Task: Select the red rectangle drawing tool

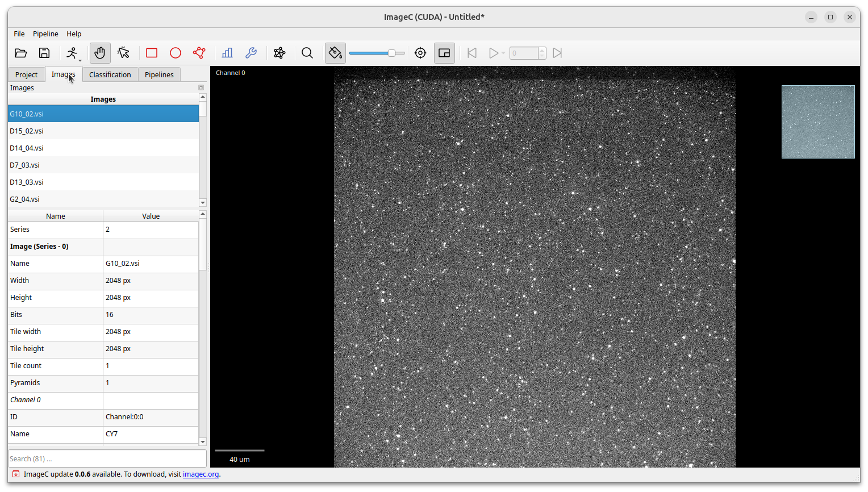Action: [x=152, y=53]
